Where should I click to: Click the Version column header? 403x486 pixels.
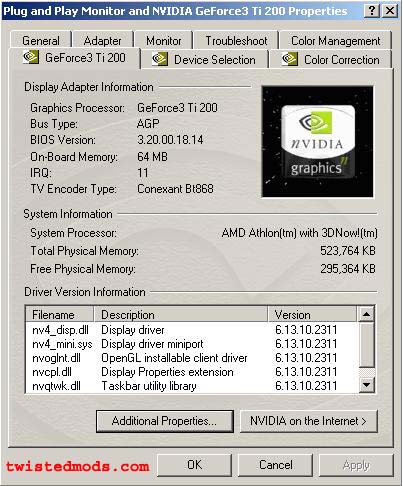(x=313, y=314)
